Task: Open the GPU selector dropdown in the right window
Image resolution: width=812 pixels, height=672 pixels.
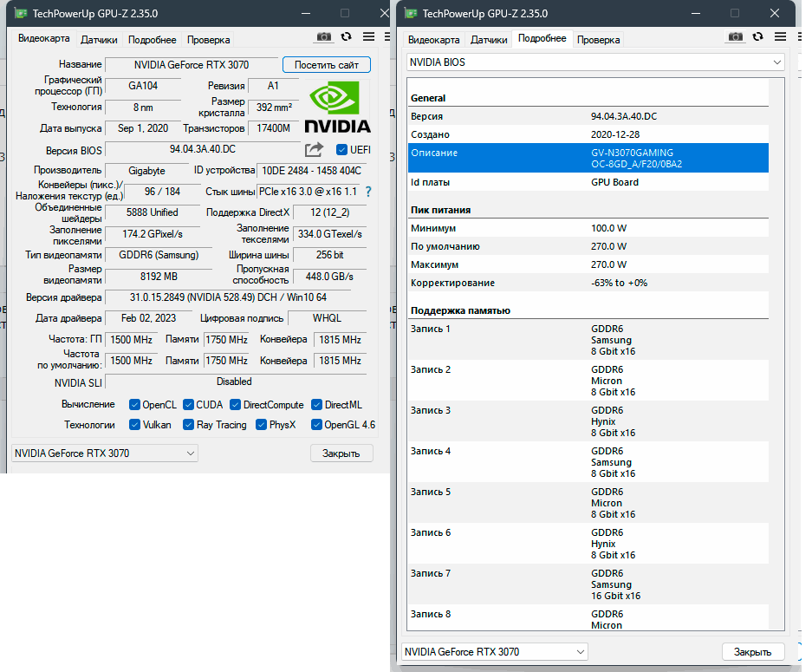Action: coord(495,652)
